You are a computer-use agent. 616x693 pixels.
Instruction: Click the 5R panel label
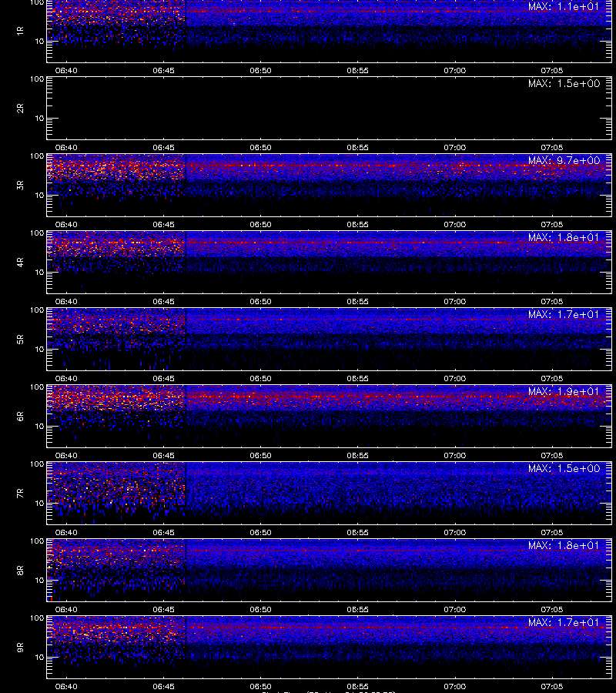[x=20, y=339]
